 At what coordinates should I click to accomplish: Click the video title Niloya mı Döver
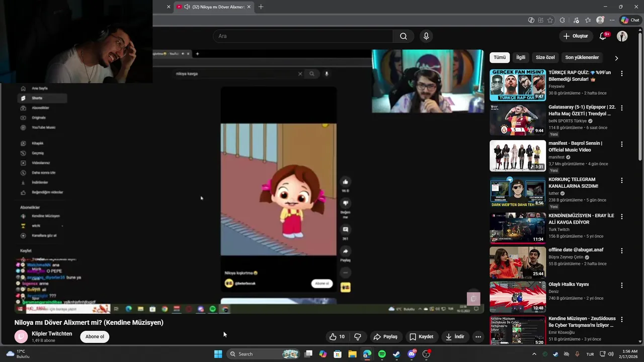tap(89, 322)
